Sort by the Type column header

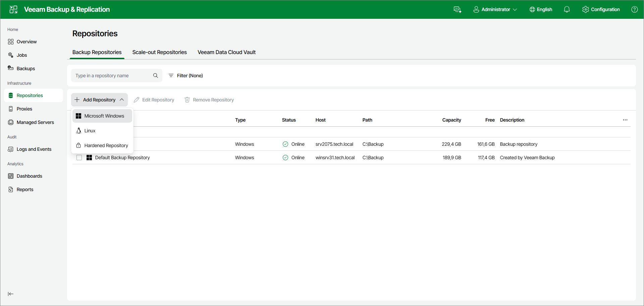[x=240, y=120]
